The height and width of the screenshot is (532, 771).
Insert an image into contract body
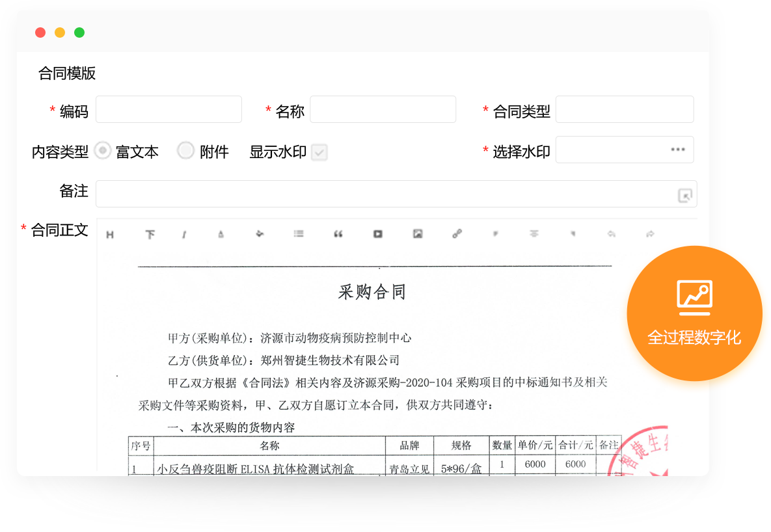[418, 234]
